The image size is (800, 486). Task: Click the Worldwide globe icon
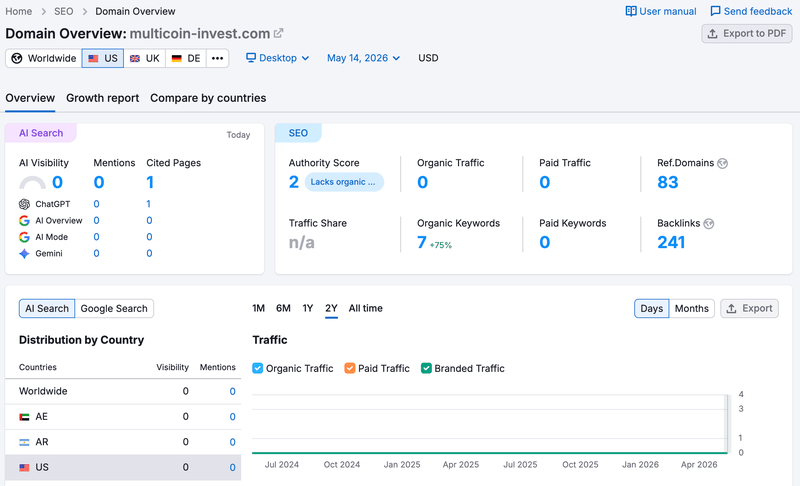click(17, 58)
